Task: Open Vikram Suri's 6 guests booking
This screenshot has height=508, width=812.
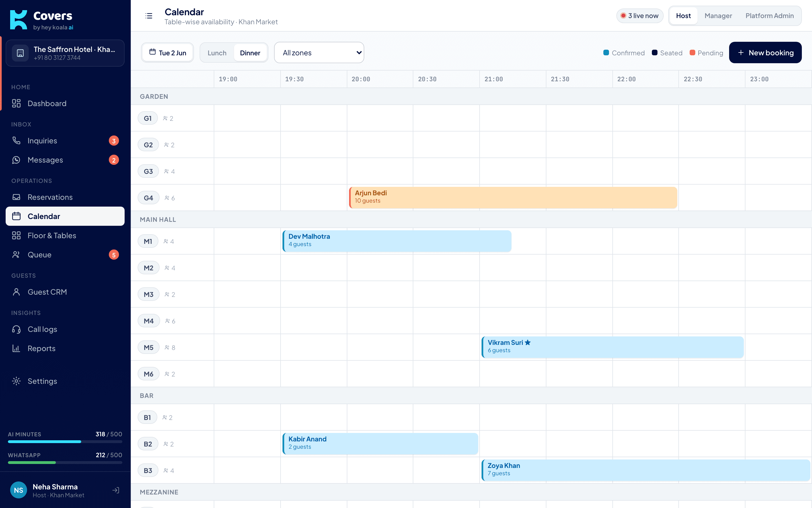Action: pyautogui.click(x=612, y=347)
